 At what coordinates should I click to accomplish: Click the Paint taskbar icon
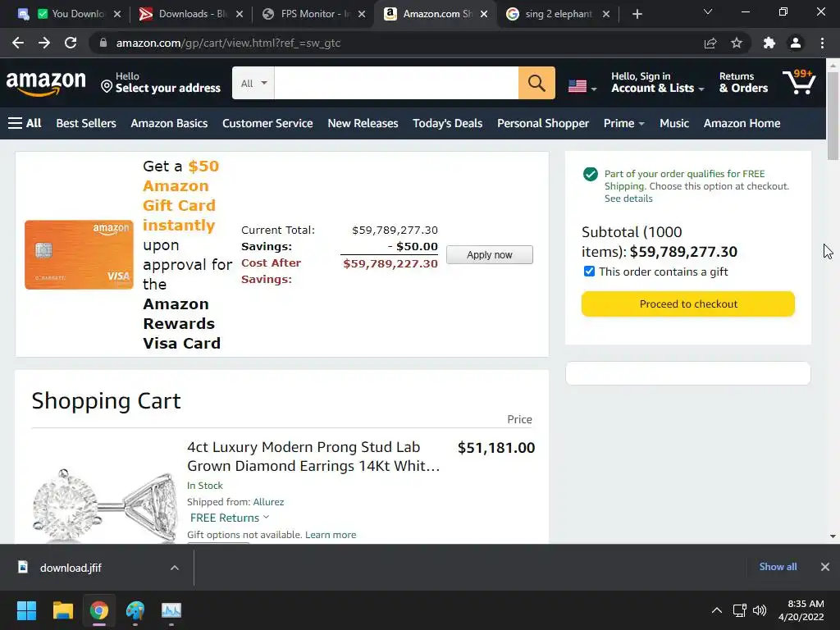135,610
